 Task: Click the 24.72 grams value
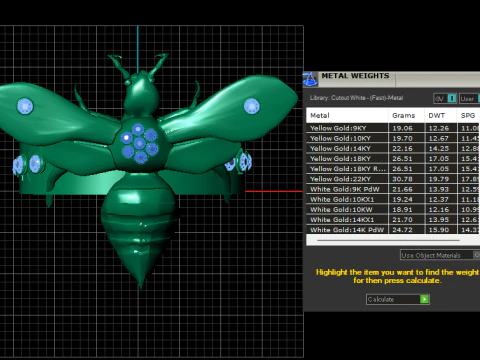(x=402, y=230)
